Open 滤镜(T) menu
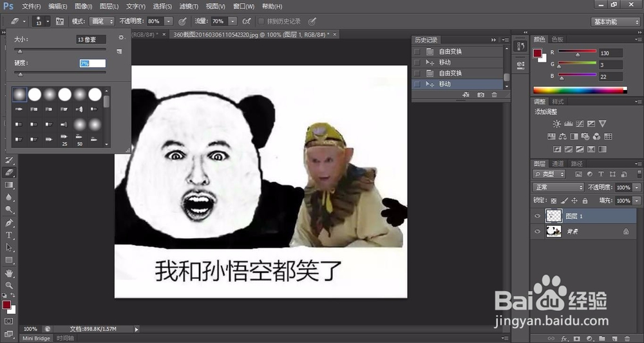Viewport: 644px width, 343px height. tap(189, 6)
